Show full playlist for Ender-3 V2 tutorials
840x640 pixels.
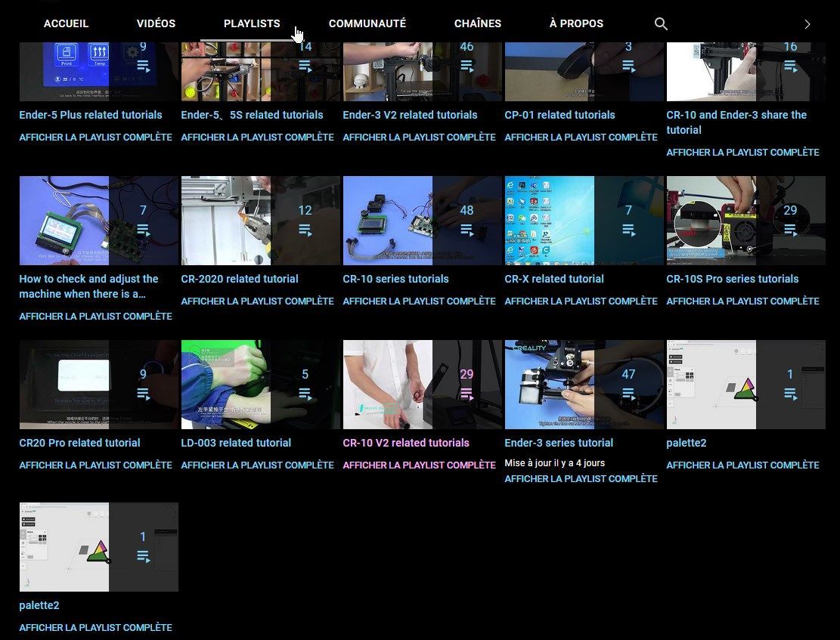pyautogui.click(x=419, y=137)
